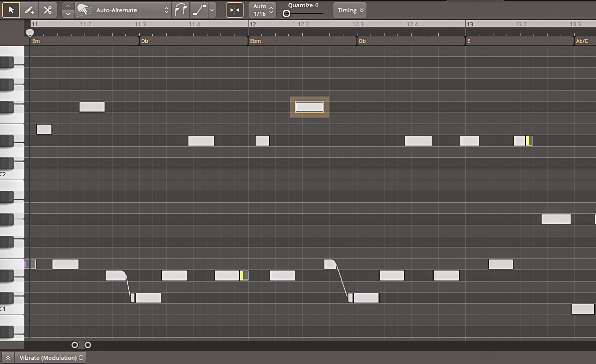This screenshot has width=596, height=364.
Task: Click the plucking hand articulation icon
Action: click(x=84, y=10)
